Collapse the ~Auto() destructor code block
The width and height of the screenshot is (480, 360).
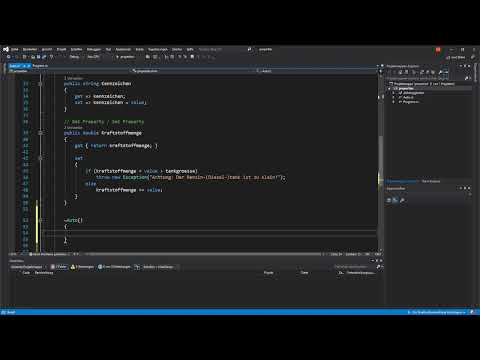40,220
